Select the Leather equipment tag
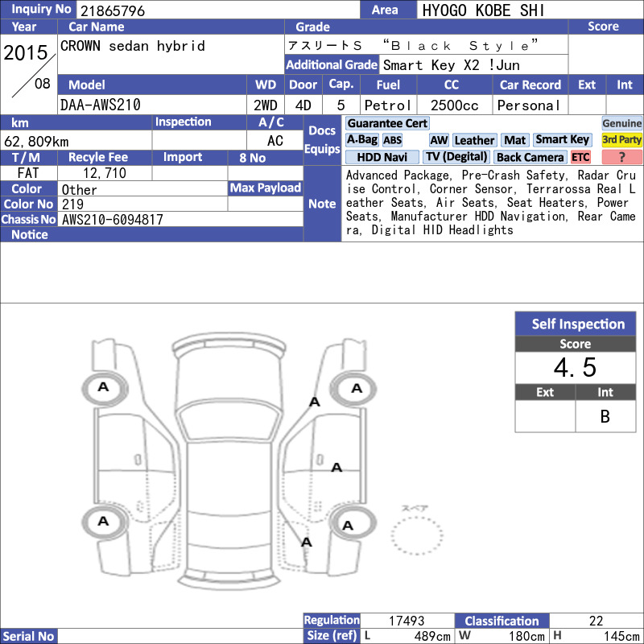644x644 pixels. (x=474, y=140)
